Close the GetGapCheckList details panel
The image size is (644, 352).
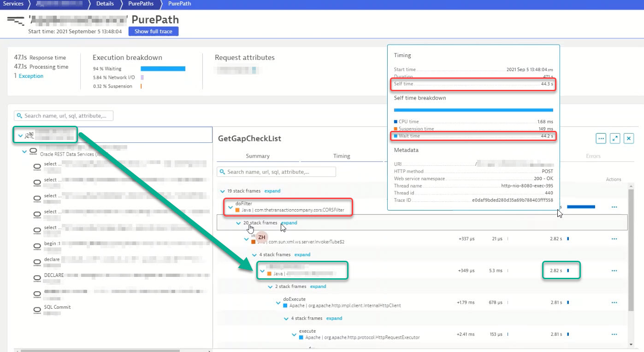coord(628,138)
